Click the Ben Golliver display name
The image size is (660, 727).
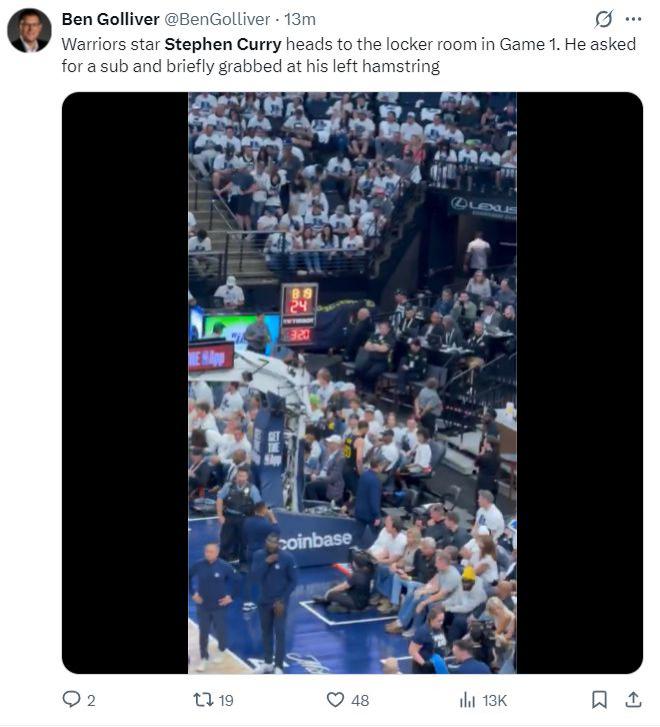coord(110,19)
